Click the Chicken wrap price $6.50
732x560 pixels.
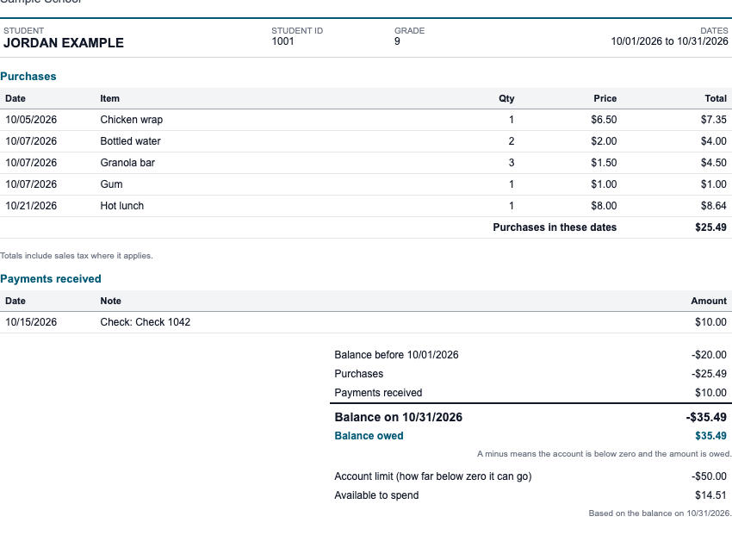[x=604, y=120]
